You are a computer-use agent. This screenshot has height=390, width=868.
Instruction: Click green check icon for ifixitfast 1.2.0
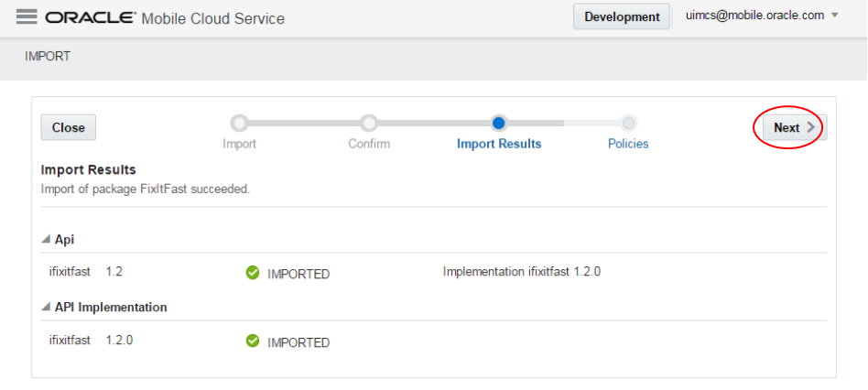[x=253, y=341]
